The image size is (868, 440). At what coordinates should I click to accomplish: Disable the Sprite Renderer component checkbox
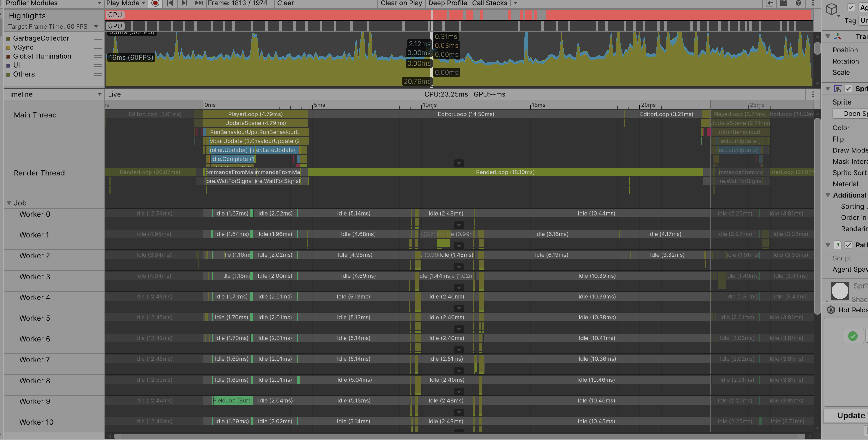coord(848,89)
